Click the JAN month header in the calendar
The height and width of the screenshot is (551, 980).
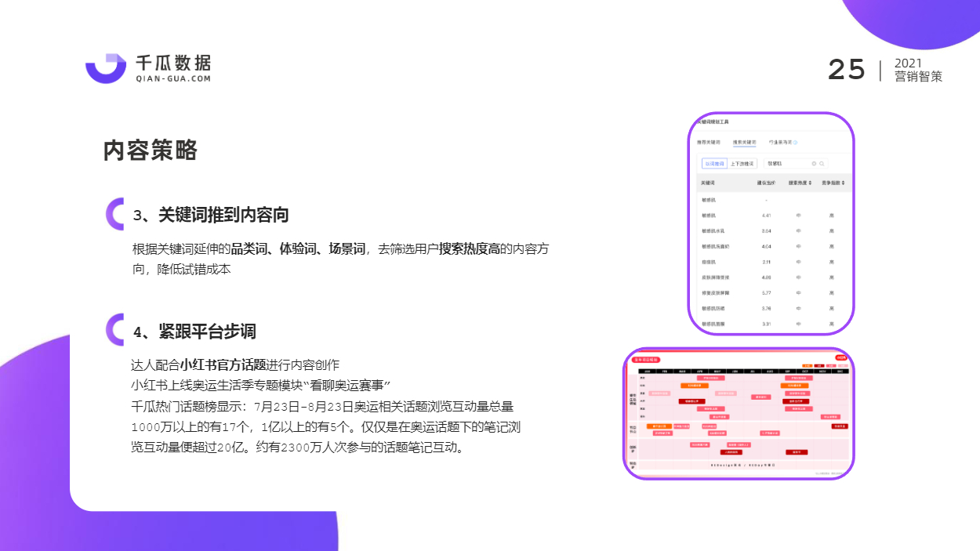click(x=648, y=372)
